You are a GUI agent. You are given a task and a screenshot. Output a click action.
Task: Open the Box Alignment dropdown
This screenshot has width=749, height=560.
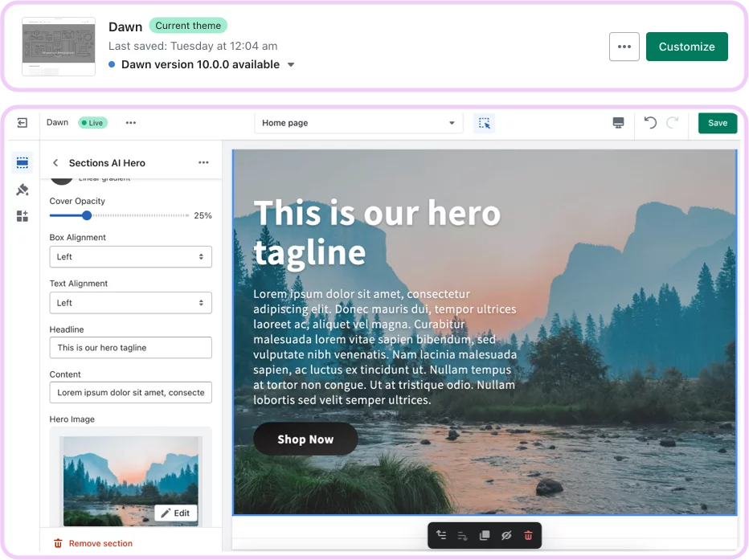click(130, 257)
